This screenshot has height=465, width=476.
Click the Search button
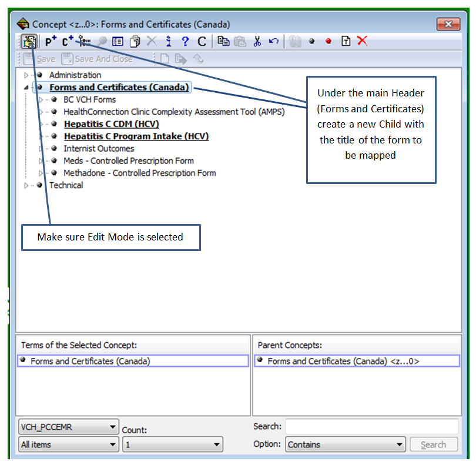coord(434,444)
